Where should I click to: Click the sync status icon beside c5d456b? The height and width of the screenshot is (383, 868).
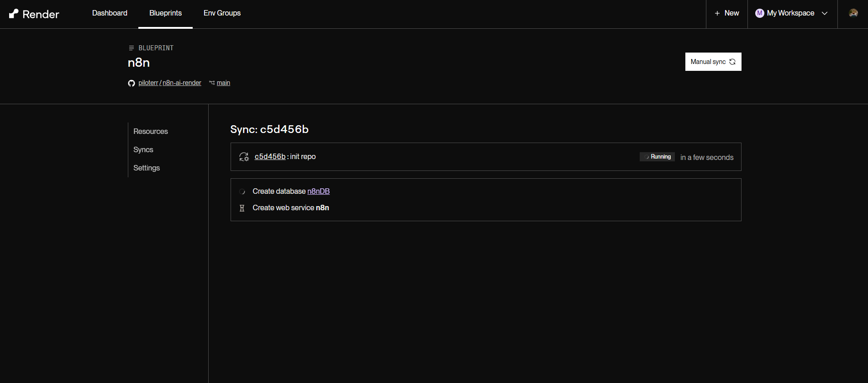click(244, 157)
